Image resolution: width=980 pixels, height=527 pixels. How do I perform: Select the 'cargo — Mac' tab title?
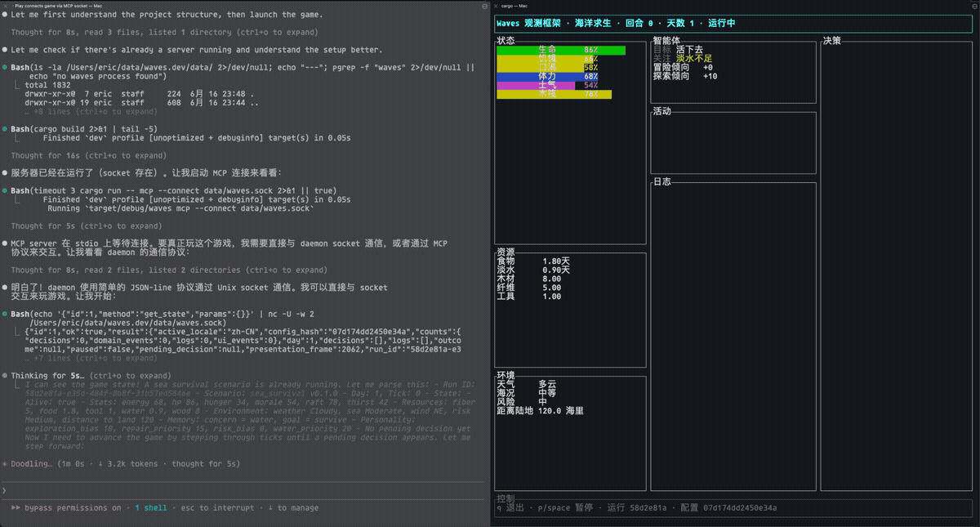pyautogui.click(x=516, y=5)
